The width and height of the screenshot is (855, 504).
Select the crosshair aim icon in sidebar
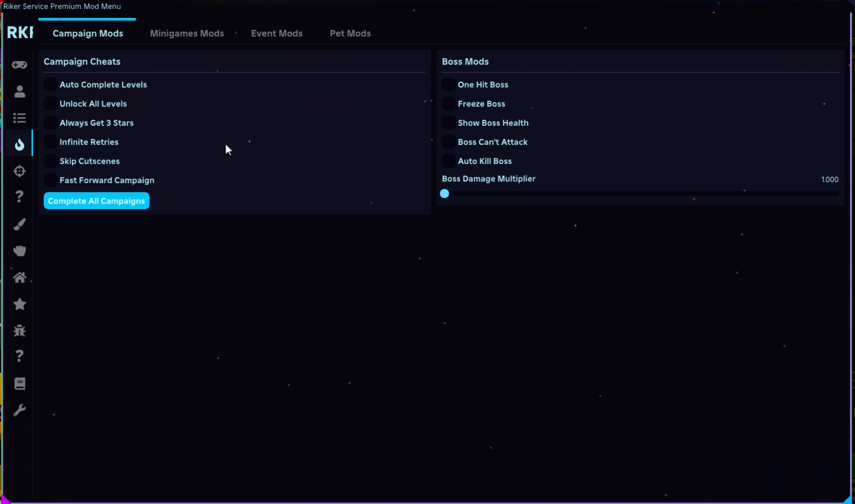[x=19, y=171]
